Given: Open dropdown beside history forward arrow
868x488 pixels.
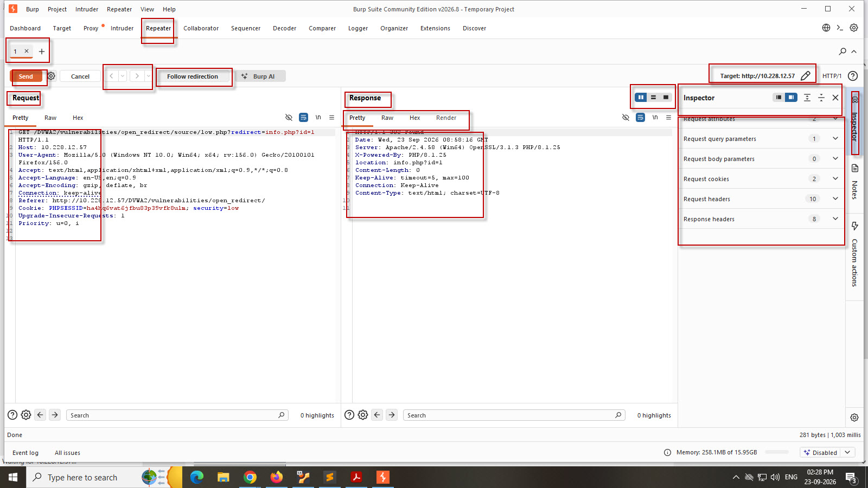Looking at the screenshot, I should [148, 76].
